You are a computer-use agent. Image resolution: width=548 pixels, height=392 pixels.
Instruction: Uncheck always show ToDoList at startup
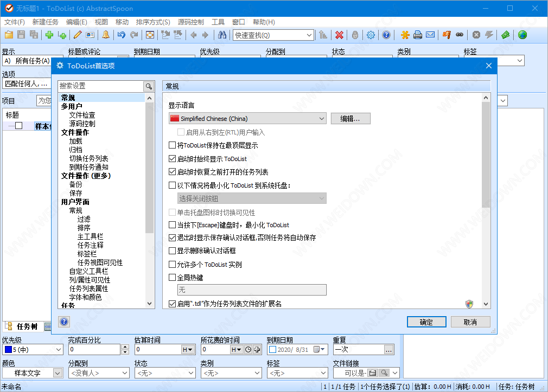[x=172, y=159]
